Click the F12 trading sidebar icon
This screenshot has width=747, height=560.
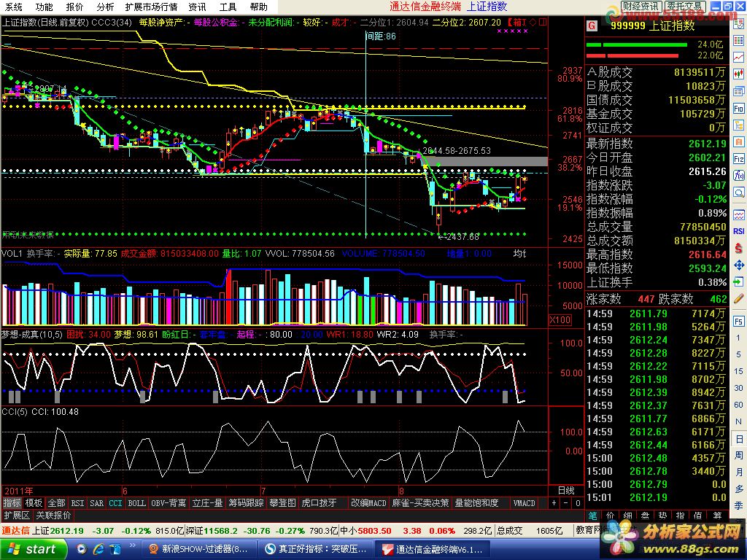(739, 158)
